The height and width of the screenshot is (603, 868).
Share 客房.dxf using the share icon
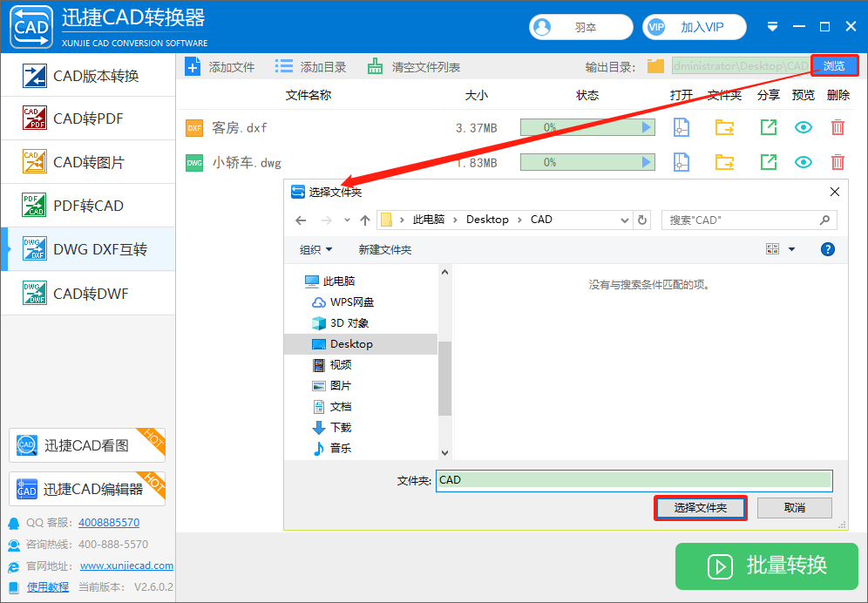(769, 127)
